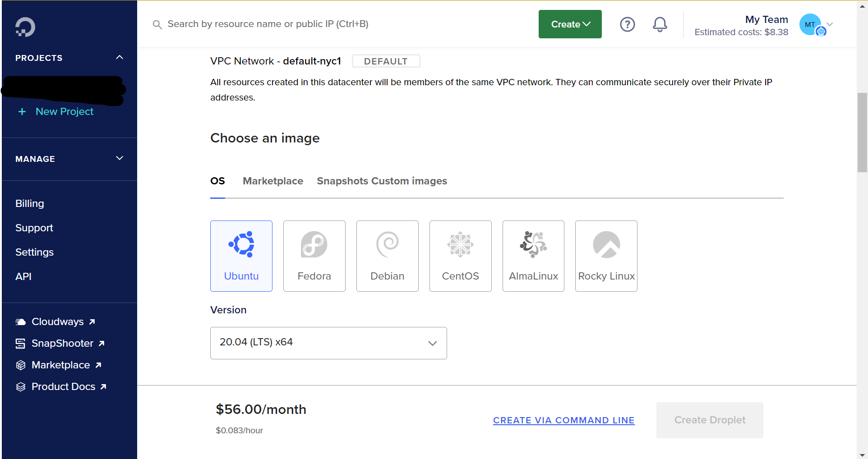
Task: Click Create via Command Line link
Action: 564,420
